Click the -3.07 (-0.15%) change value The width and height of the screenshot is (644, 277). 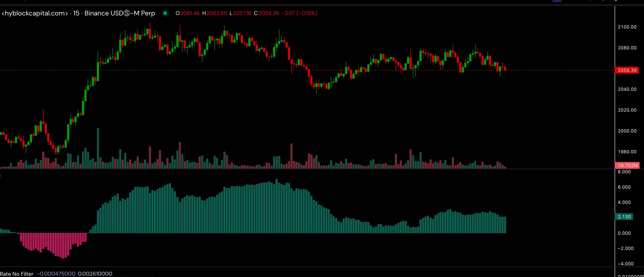pyautogui.click(x=299, y=13)
